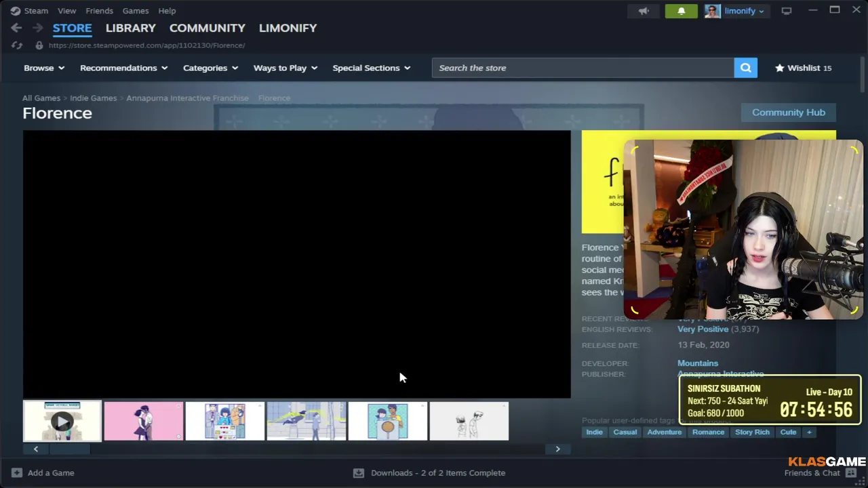
Task: Select the pink couple kissing screenshot thumbnail
Action: click(x=144, y=421)
